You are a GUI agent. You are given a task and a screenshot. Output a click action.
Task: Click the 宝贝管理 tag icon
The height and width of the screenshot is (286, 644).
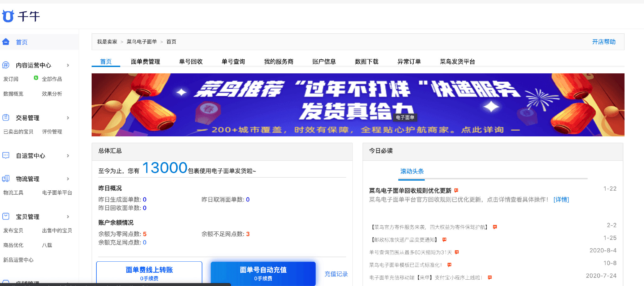pyautogui.click(x=6, y=216)
